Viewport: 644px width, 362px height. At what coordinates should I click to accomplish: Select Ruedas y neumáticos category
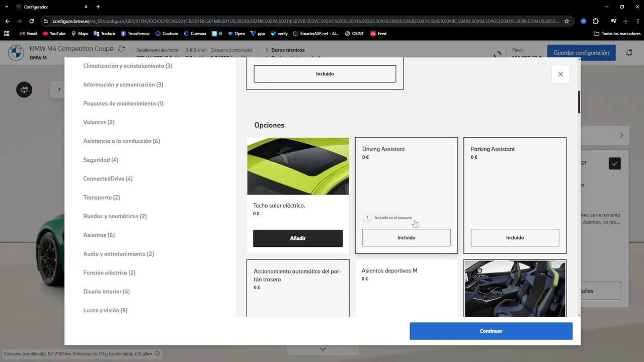115,216
